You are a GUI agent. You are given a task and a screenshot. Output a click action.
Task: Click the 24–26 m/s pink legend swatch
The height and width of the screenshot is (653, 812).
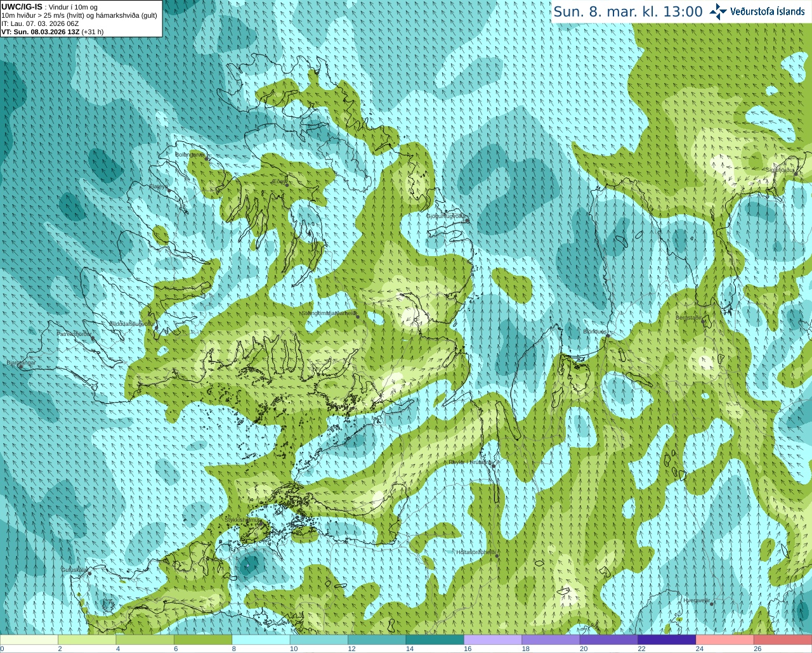725,640
